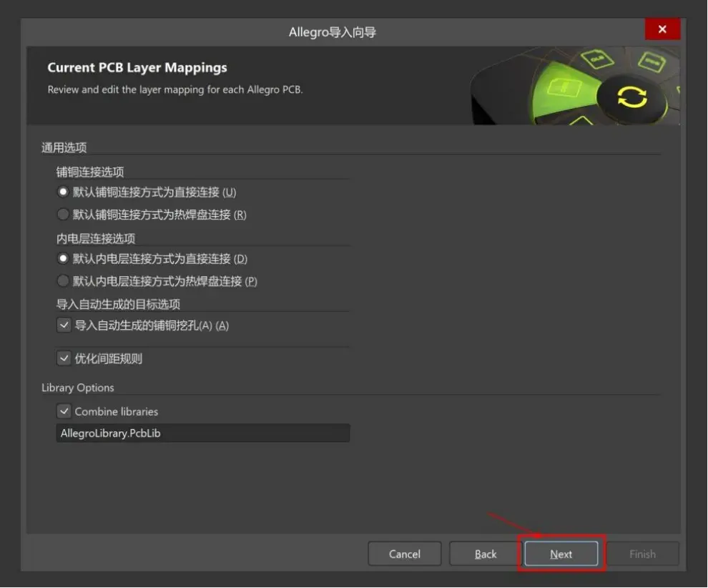The height and width of the screenshot is (588, 708).
Task: Click the Cancel button
Action: click(405, 554)
